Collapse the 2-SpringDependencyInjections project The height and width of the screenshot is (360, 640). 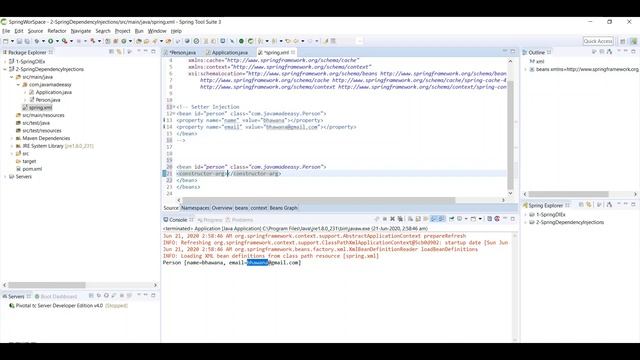[5, 69]
